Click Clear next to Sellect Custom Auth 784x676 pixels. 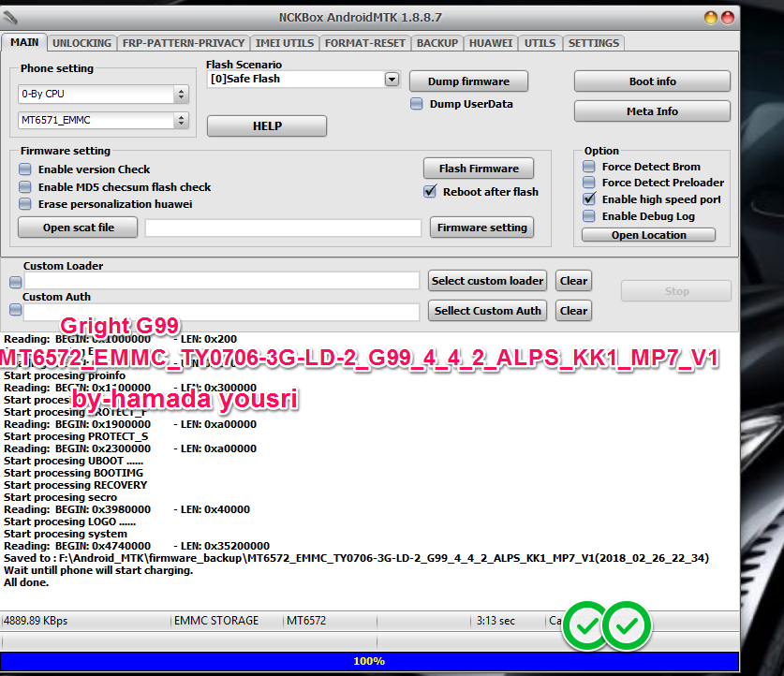[573, 311]
